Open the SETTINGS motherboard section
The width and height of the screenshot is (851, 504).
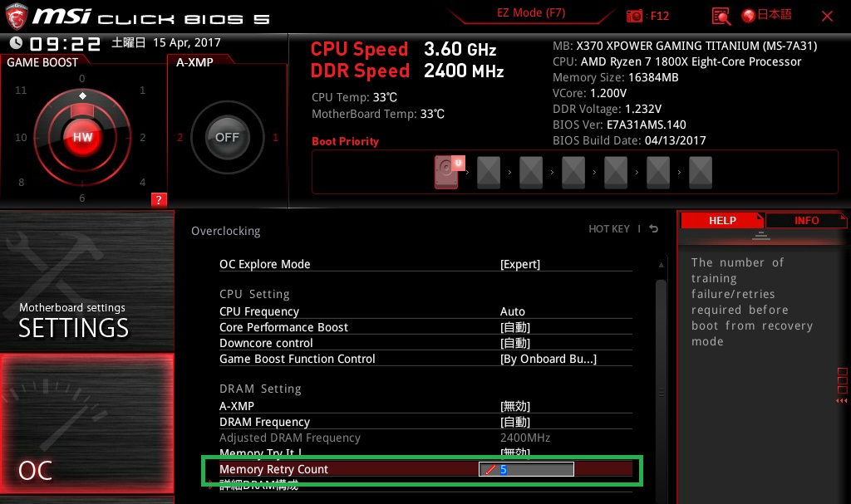(86, 281)
